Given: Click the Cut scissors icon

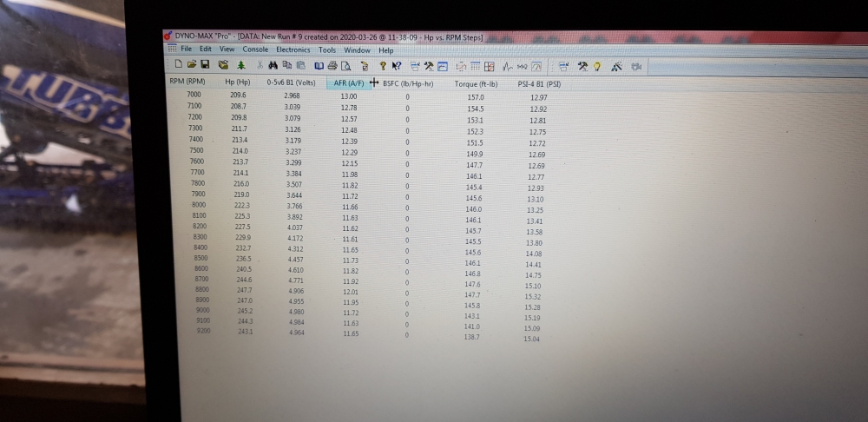Looking at the screenshot, I should pyautogui.click(x=259, y=65).
